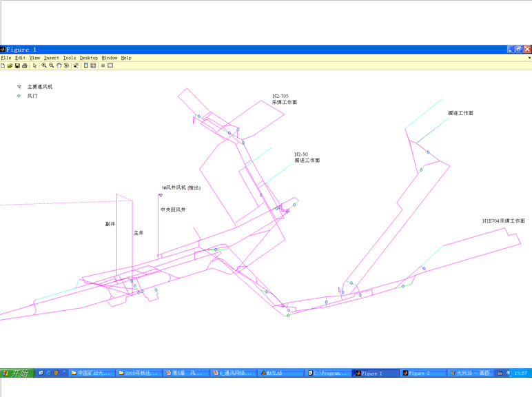Save the figure with the floppy disk icon
This screenshot has height=397, width=532.
pyautogui.click(x=17, y=66)
